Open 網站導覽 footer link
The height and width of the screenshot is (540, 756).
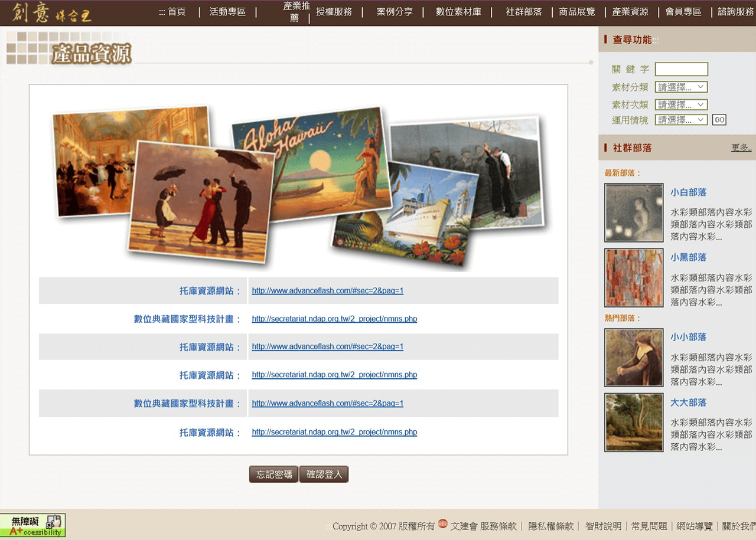click(695, 526)
